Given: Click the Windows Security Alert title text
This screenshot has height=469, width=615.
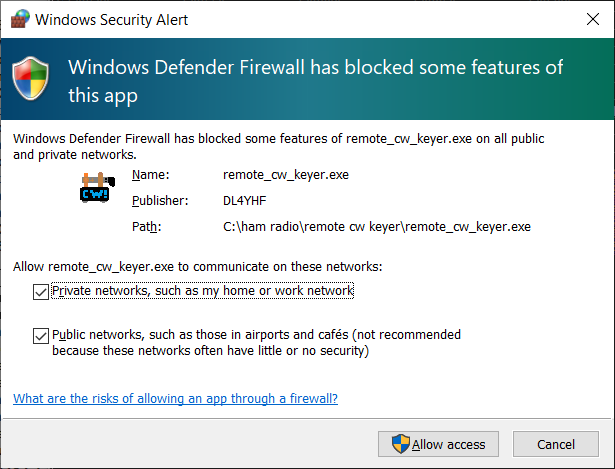Looking at the screenshot, I should (x=112, y=19).
